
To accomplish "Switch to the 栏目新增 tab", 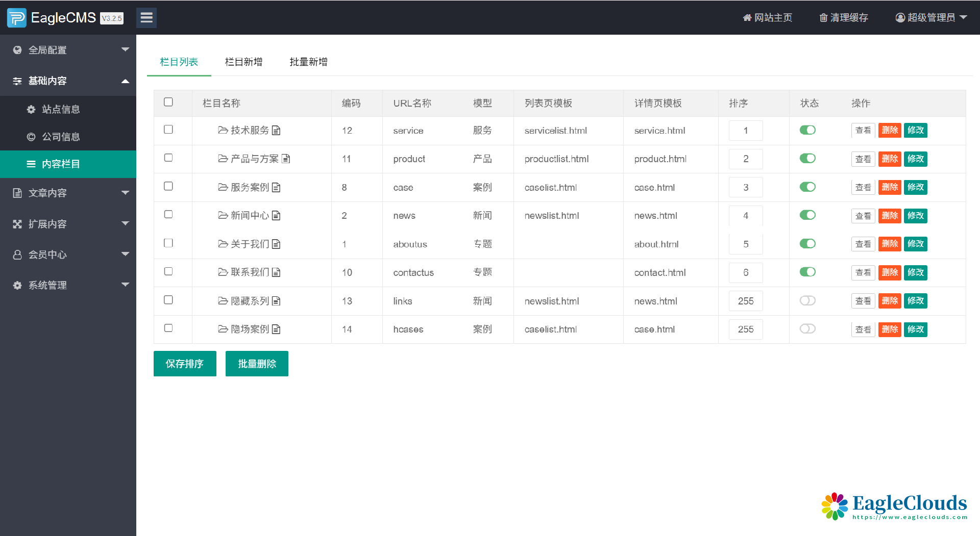I will pos(243,62).
